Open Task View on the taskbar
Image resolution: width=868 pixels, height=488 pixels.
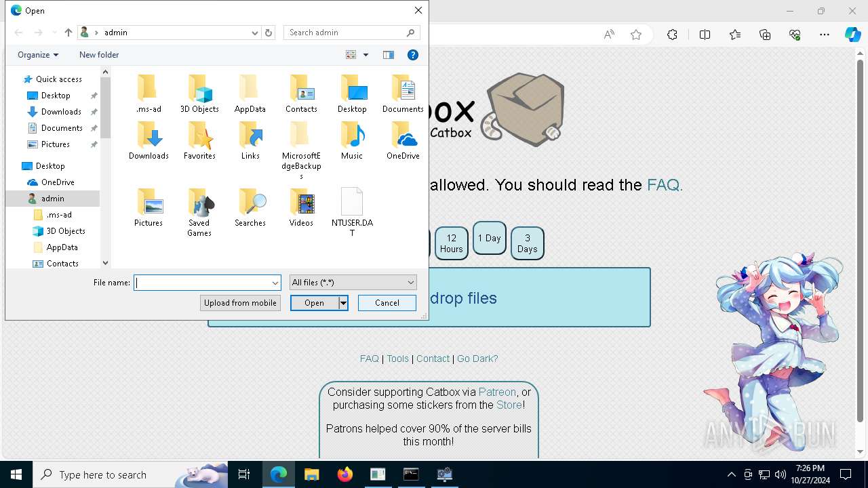[x=244, y=474]
